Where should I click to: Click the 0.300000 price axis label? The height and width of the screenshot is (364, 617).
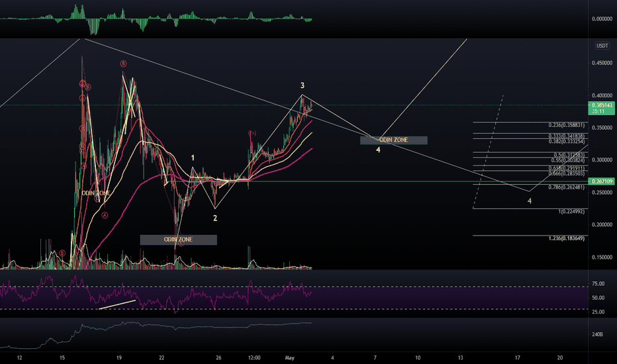point(602,160)
